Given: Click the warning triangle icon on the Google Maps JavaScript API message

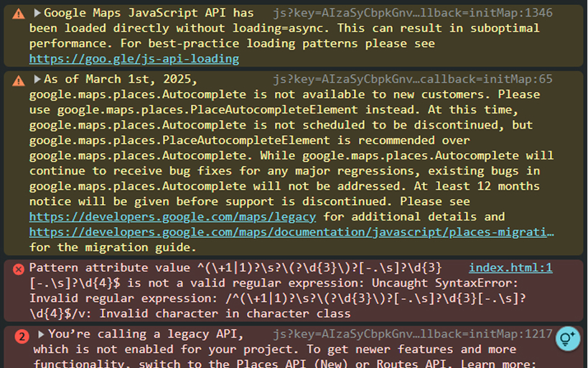Looking at the screenshot, I should pyautogui.click(x=18, y=14).
